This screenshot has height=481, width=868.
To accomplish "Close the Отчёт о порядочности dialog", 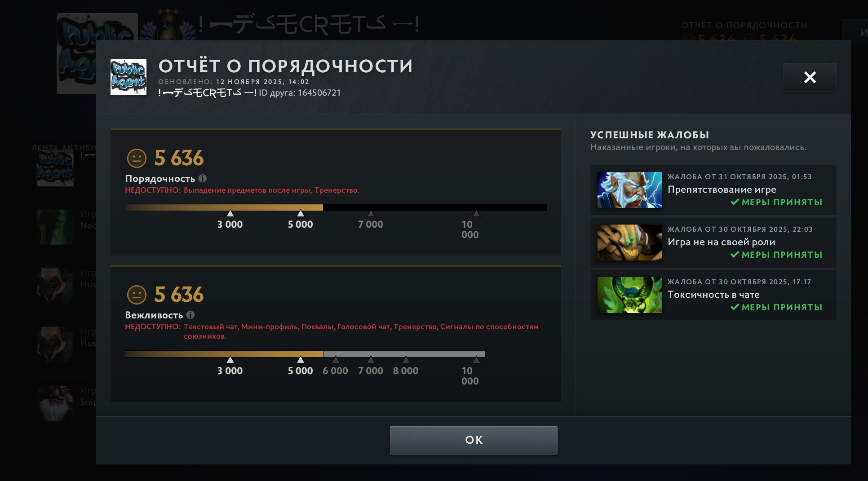I will point(810,77).
